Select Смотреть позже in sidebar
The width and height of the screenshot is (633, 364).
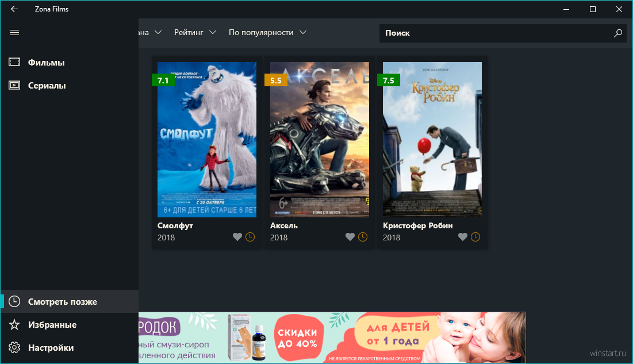pos(70,301)
